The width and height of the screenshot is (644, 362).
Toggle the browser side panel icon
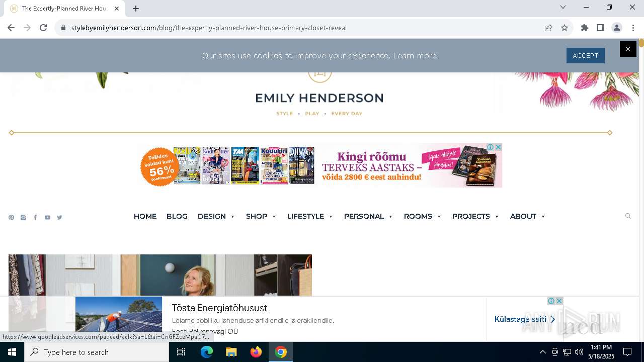[601, 28]
